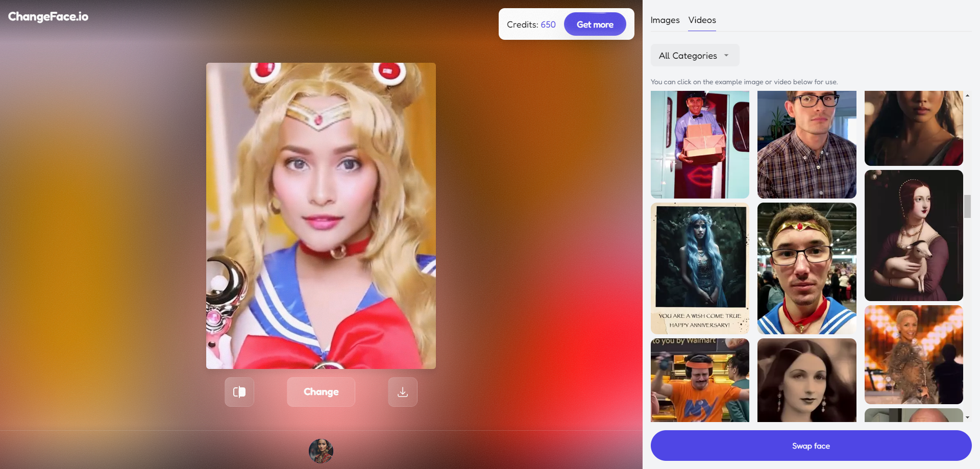980x469 pixels.
Task: Switch to the Images tab
Action: (665, 20)
